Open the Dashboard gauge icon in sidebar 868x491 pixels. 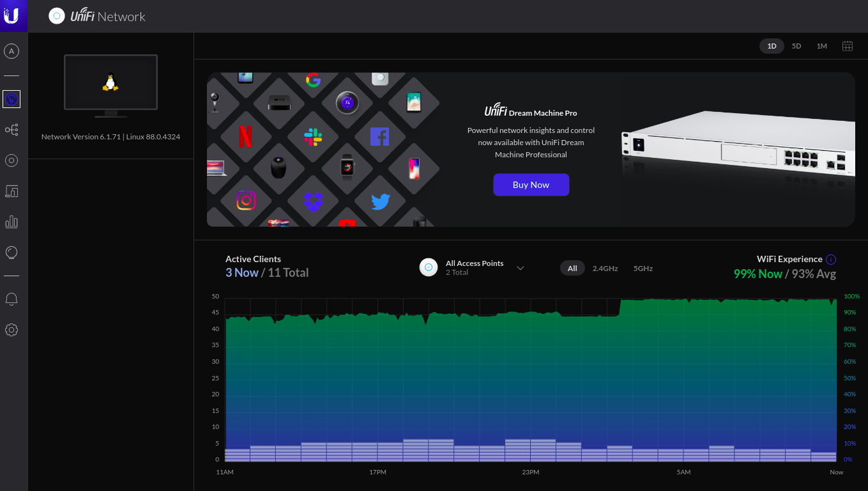pos(11,99)
